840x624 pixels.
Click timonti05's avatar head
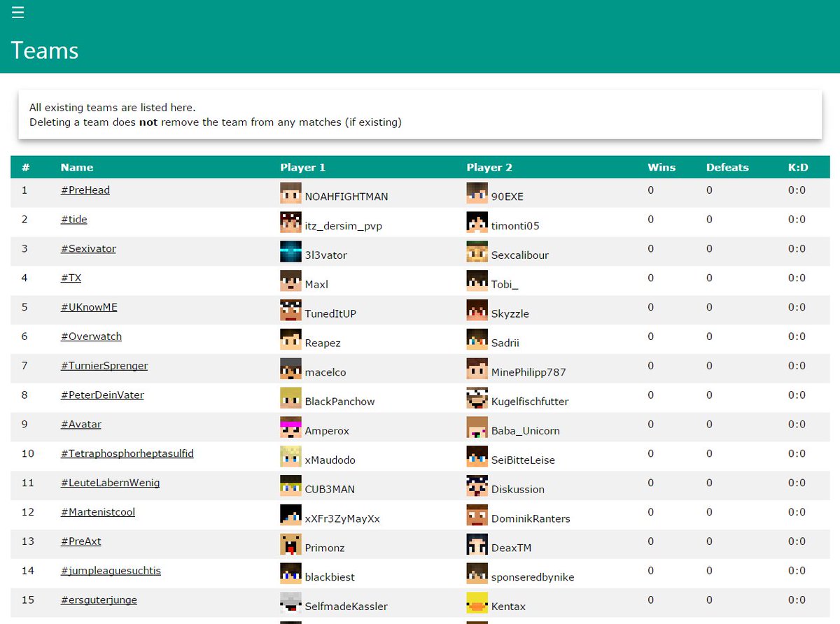coord(477,222)
